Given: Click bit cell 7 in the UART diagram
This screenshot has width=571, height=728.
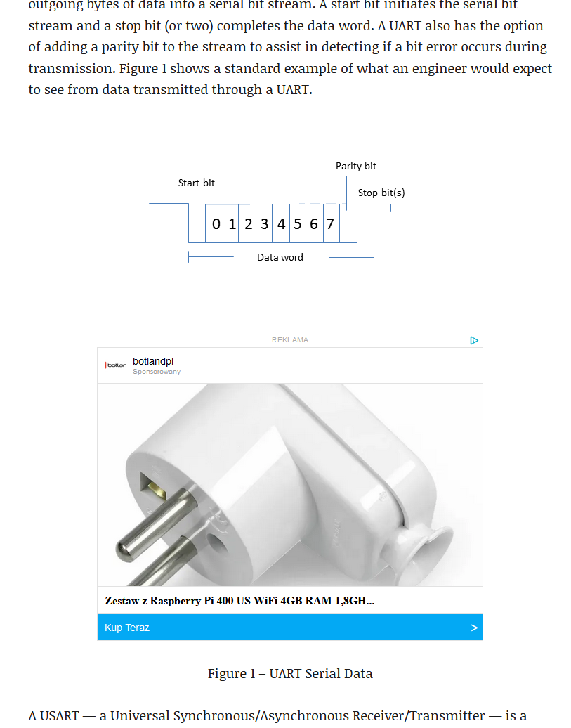Looking at the screenshot, I should (332, 223).
